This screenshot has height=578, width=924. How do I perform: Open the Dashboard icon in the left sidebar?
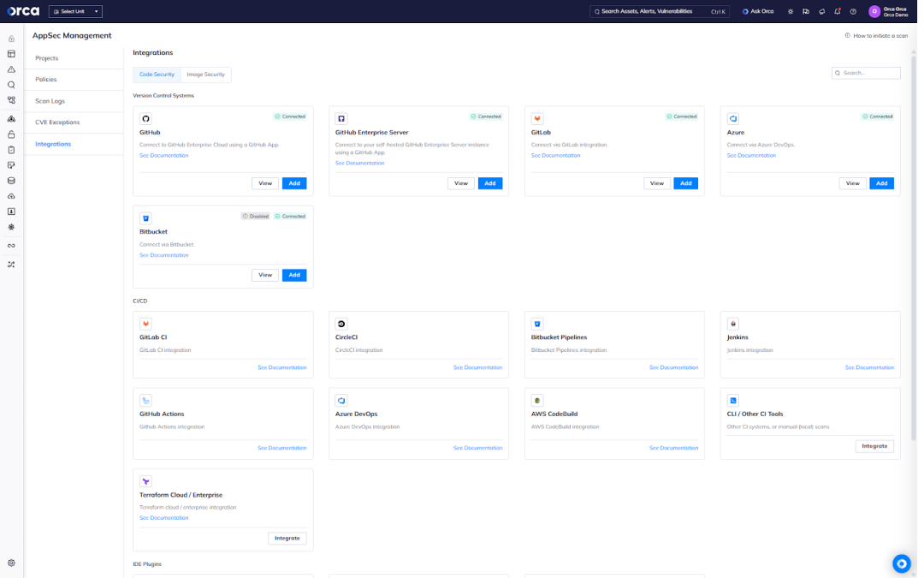click(10, 54)
